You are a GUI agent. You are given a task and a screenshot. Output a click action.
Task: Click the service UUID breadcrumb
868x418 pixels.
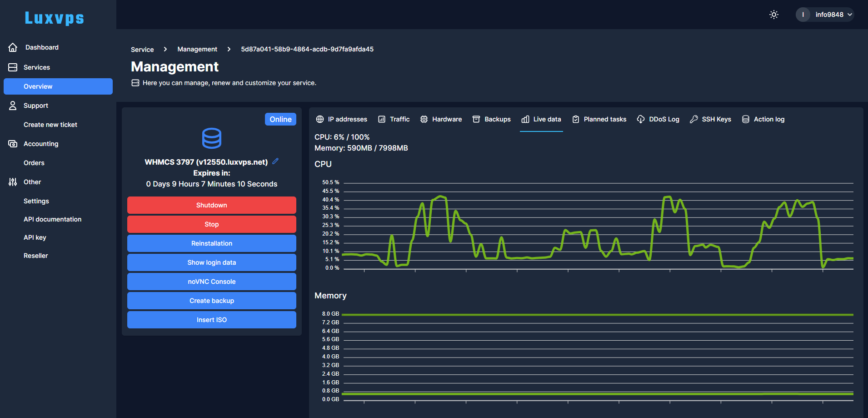[x=307, y=49]
